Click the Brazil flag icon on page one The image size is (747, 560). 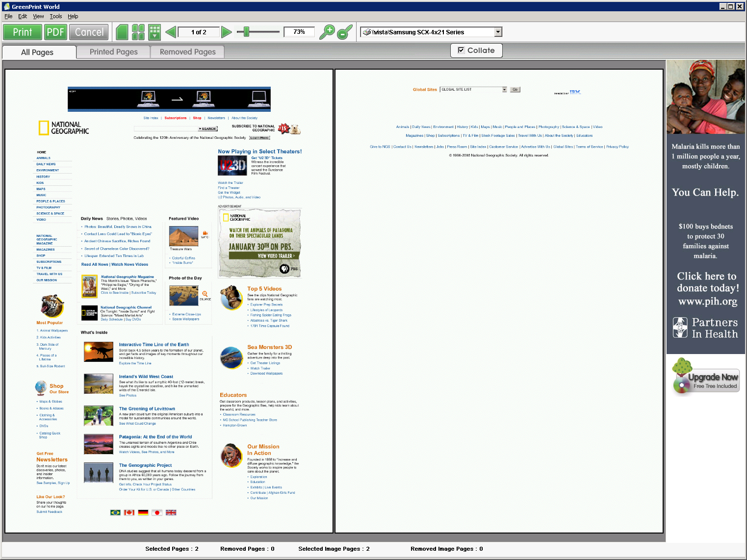point(115,512)
